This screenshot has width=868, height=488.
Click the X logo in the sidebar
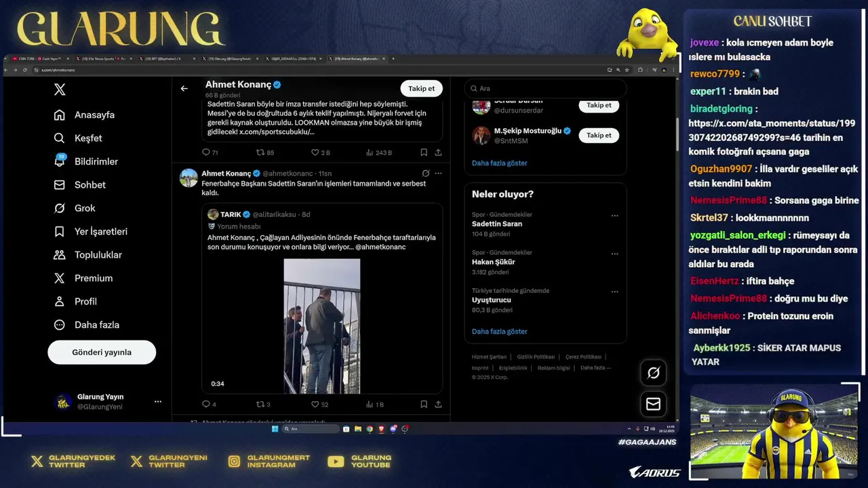pyautogui.click(x=60, y=89)
